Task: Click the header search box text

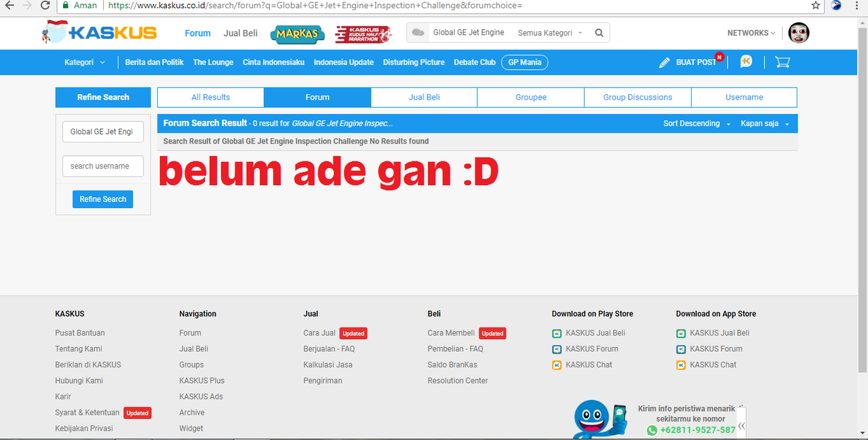Action: click(x=469, y=33)
